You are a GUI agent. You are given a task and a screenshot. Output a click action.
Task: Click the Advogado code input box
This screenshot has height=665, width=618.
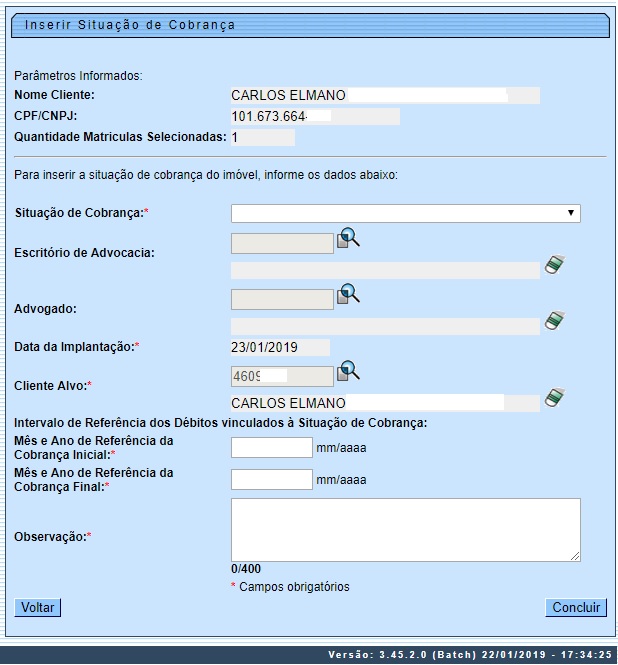click(282, 299)
